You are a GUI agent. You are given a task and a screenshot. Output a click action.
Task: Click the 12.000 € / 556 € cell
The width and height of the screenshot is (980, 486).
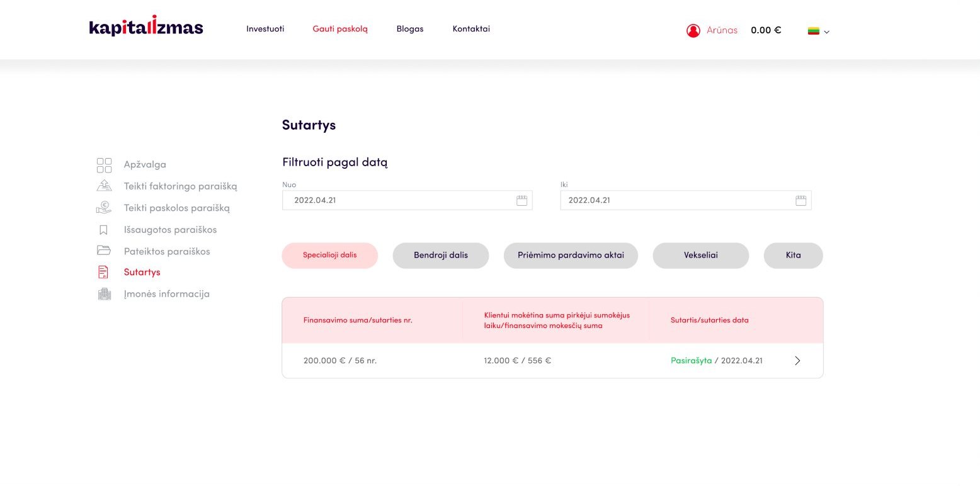[518, 361]
